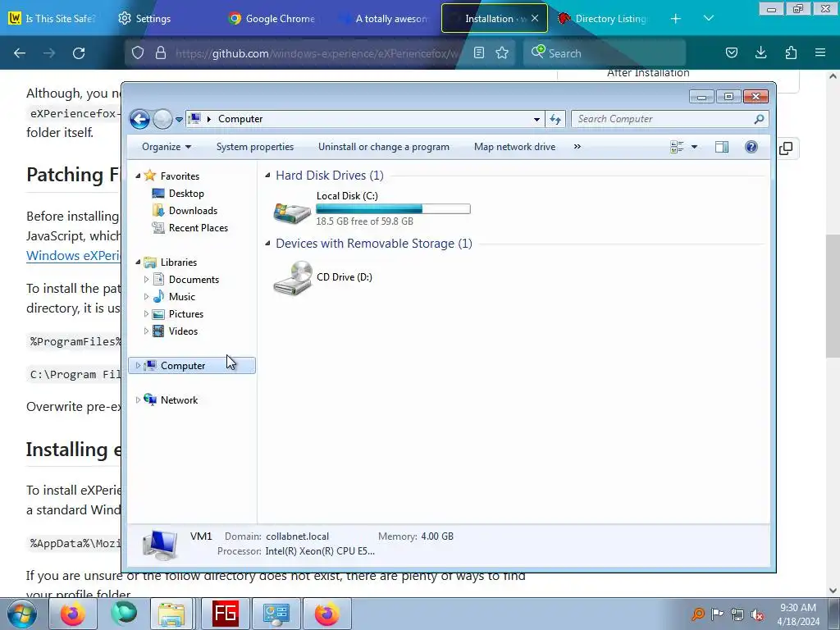Open recent locations dropdown beside Forward arrow

point(179,120)
